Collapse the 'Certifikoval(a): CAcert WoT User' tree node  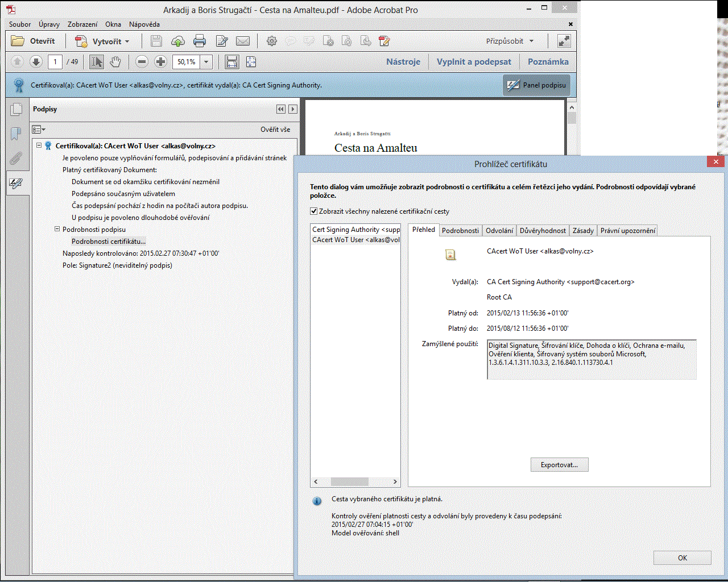coord(39,145)
